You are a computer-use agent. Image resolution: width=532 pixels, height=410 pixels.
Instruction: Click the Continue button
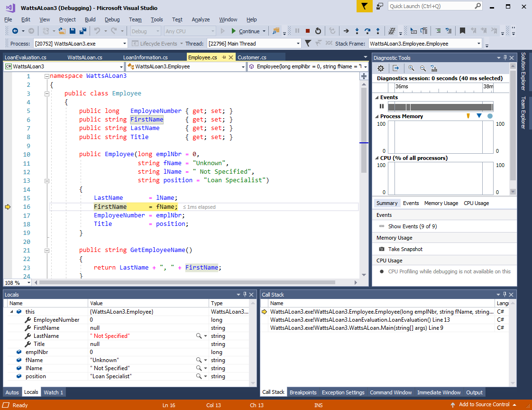245,31
